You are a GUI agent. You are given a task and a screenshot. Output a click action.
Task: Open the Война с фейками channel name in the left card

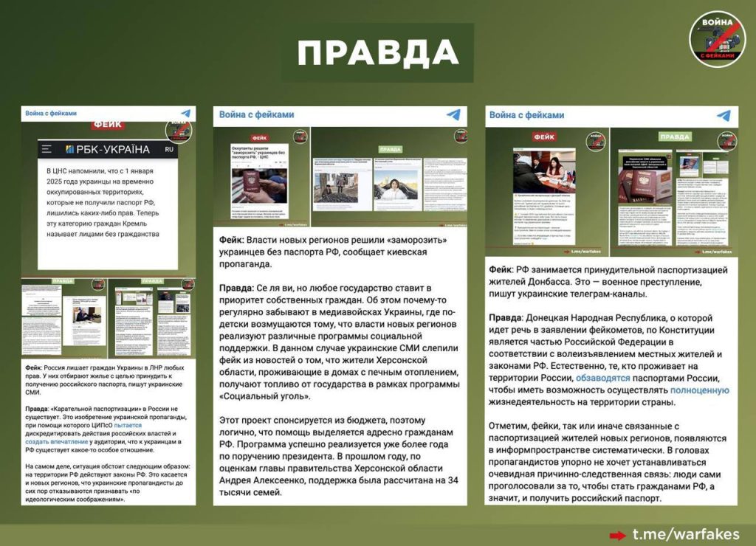[x=51, y=114]
